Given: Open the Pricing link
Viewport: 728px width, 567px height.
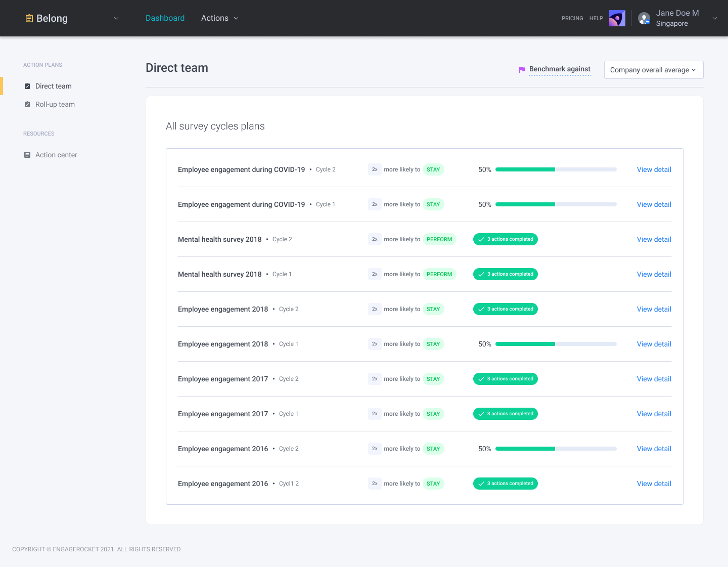Looking at the screenshot, I should tap(572, 18).
